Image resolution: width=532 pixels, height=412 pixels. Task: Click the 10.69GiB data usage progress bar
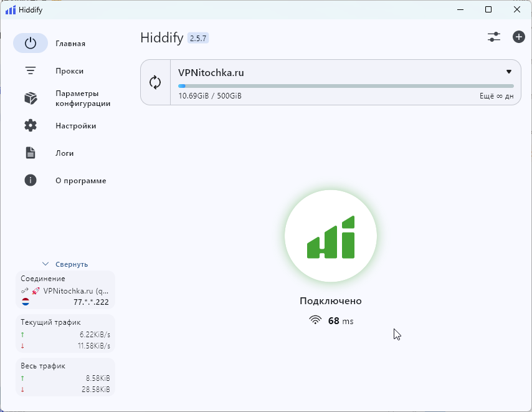tap(346, 86)
